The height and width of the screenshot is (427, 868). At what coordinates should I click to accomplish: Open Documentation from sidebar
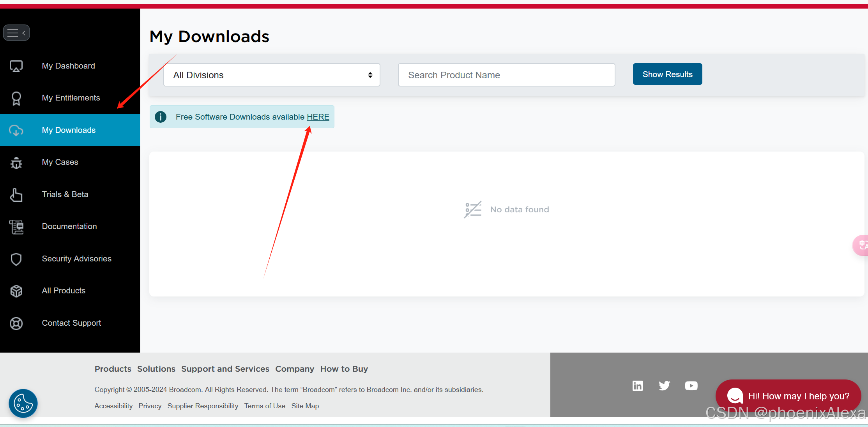pyautogui.click(x=70, y=226)
